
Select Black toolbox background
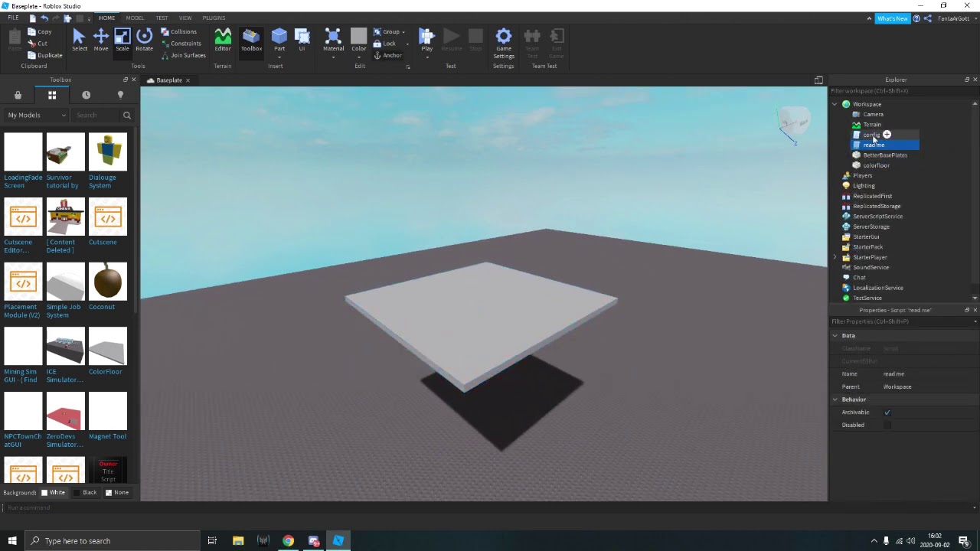(x=85, y=492)
